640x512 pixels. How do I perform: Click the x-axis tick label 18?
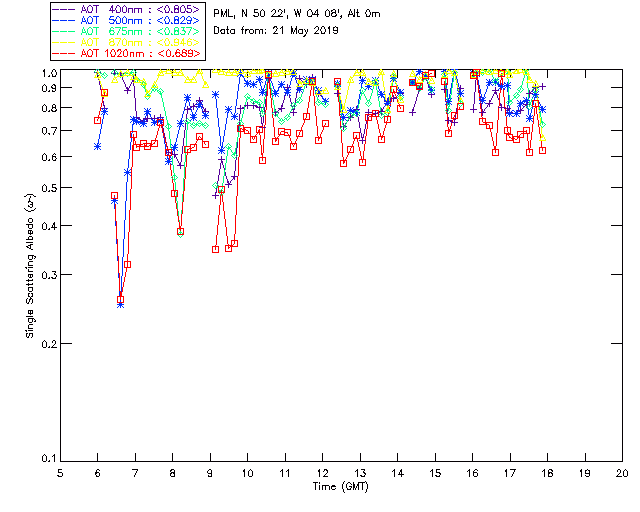[x=547, y=473]
